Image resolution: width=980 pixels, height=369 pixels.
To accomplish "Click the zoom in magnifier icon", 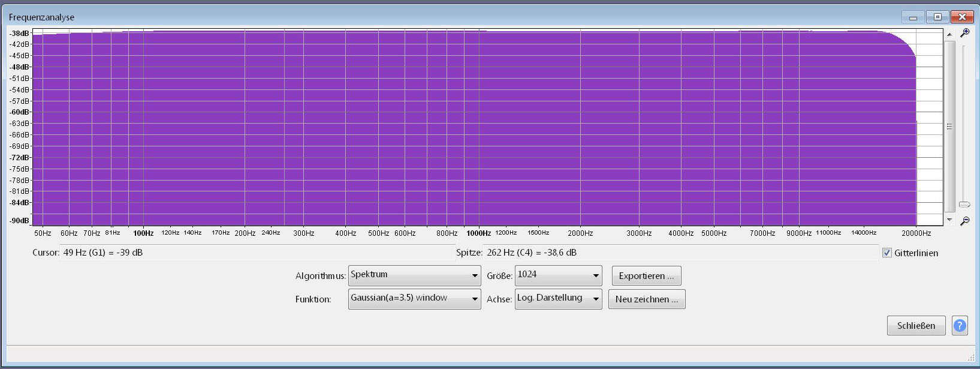I will click(964, 33).
